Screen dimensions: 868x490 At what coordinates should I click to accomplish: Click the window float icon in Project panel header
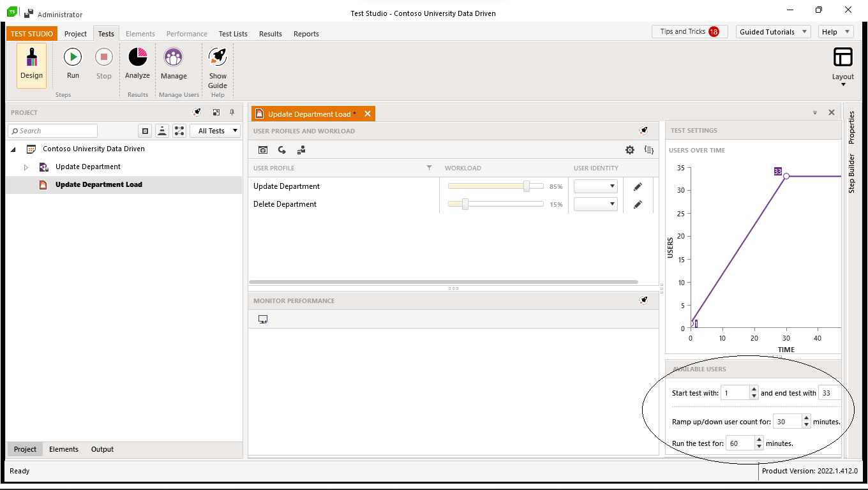(216, 112)
